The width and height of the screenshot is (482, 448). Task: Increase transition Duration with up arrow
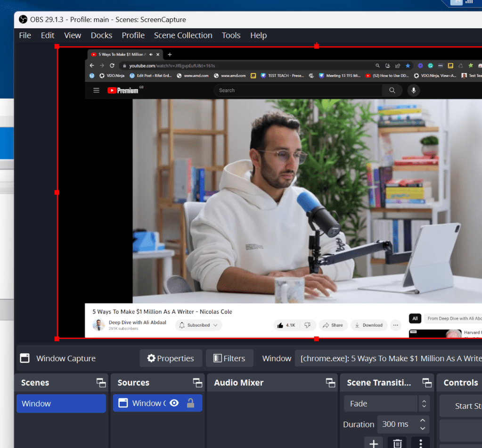pos(423,420)
